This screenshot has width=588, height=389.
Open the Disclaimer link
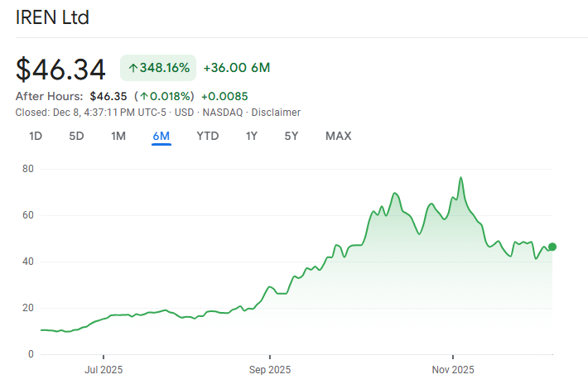pos(276,113)
